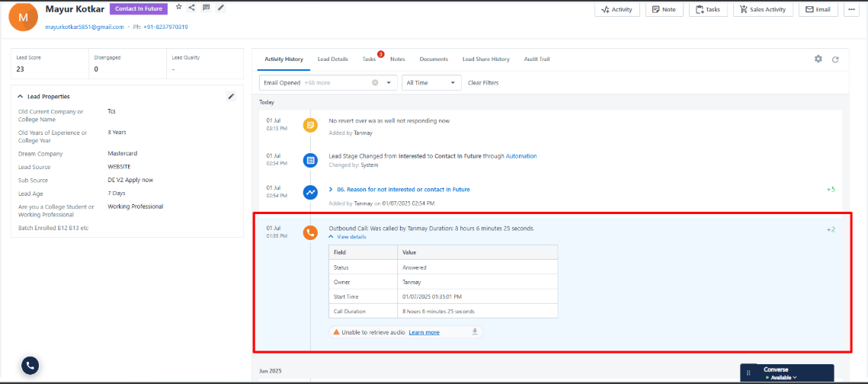Click the pencil edit icon beside lead name

(221, 7)
